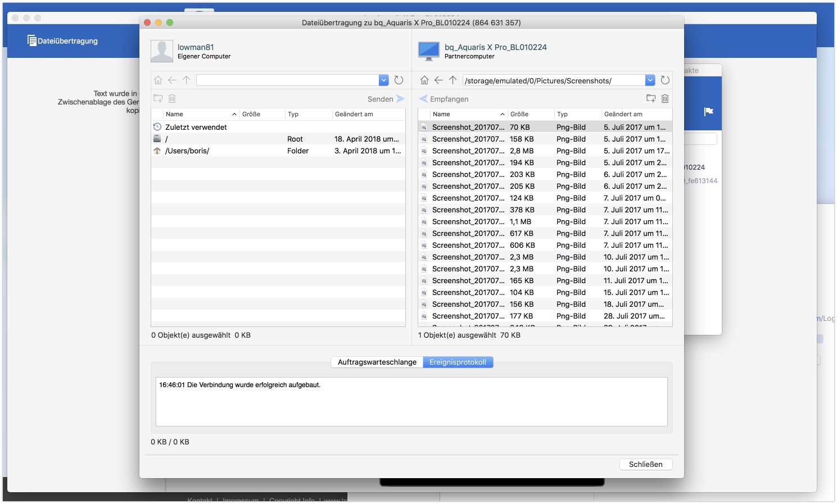Screen dimensions: 837x504
Task: Click the Senden button
Action: click(386, 99)
